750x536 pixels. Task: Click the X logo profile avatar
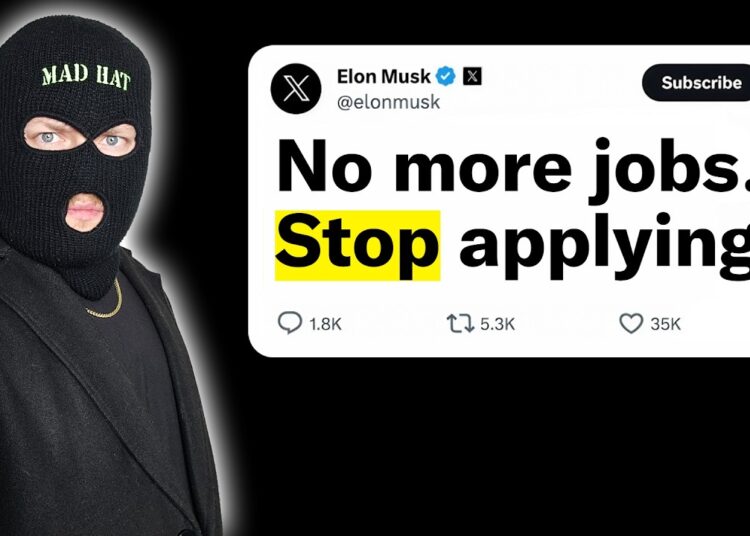tap(296, 88)
